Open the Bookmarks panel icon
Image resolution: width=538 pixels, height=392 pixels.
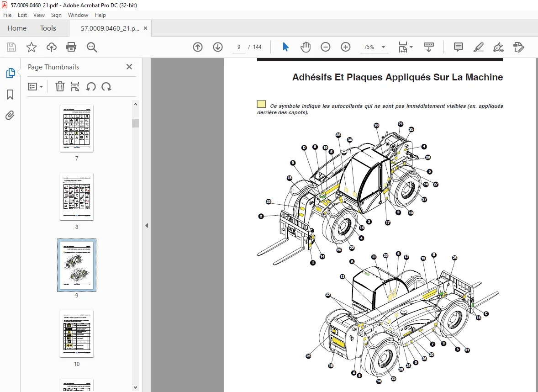point(10,95)
